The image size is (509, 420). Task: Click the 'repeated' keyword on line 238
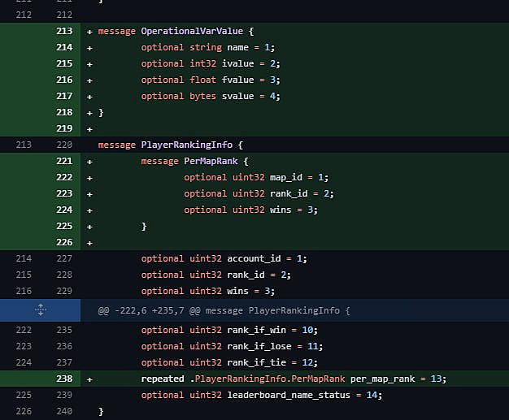pos(163,379)
